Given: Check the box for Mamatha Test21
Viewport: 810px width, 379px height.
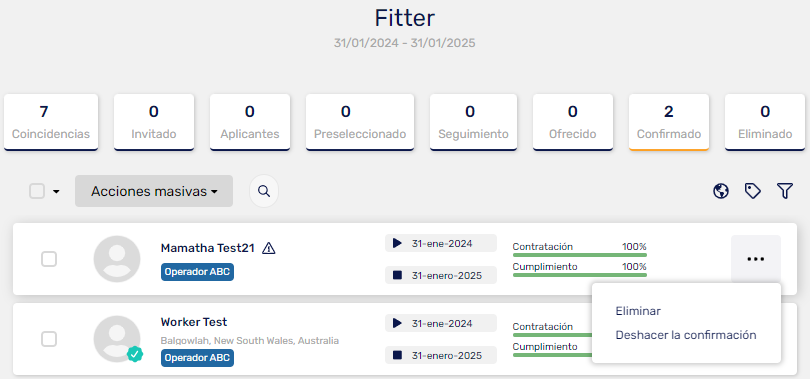Looking at the screenshot, I should tap(49, 259).
